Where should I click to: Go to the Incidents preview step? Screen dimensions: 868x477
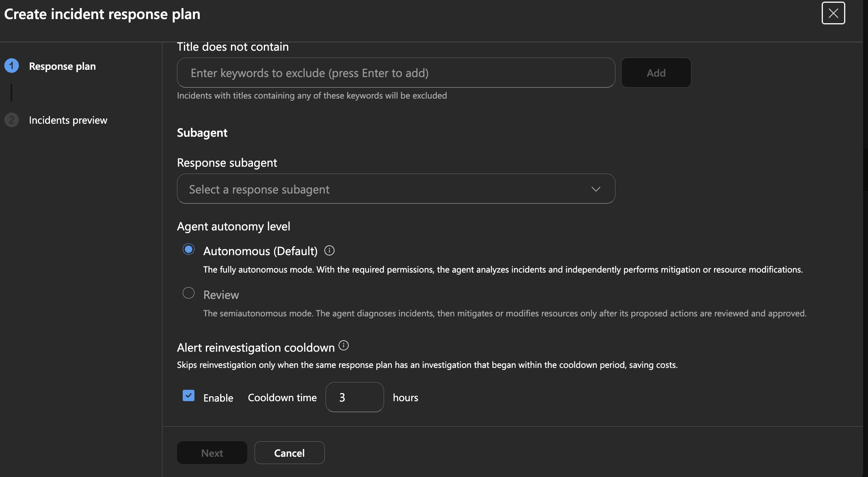68,120
